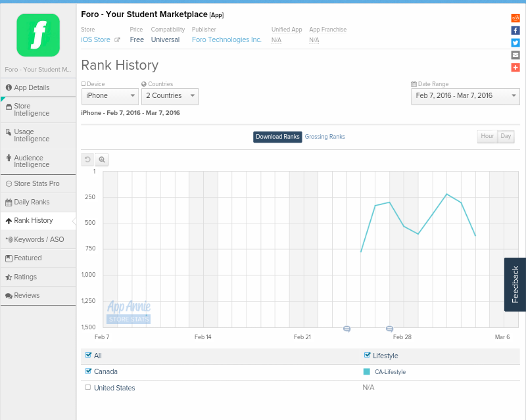Open App Details in sidebar
The height and width of the screenshot is (420, 526).
point(38,87)
